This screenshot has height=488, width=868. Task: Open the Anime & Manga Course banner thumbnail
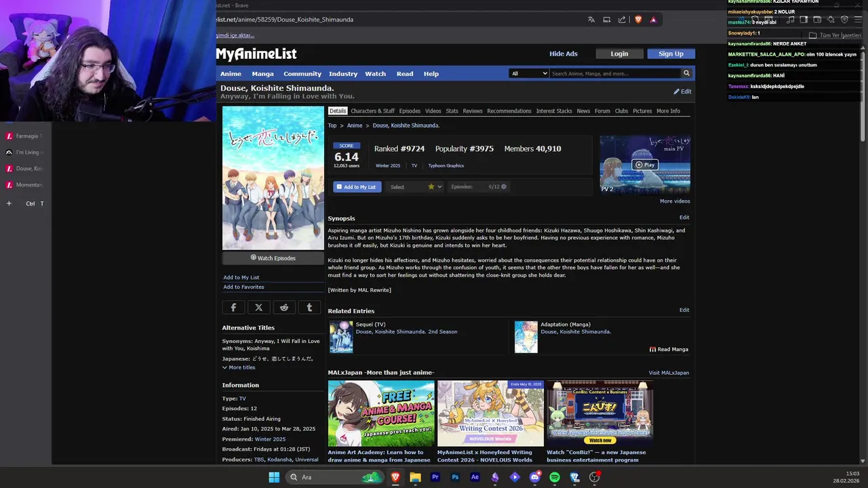[381, 413]
